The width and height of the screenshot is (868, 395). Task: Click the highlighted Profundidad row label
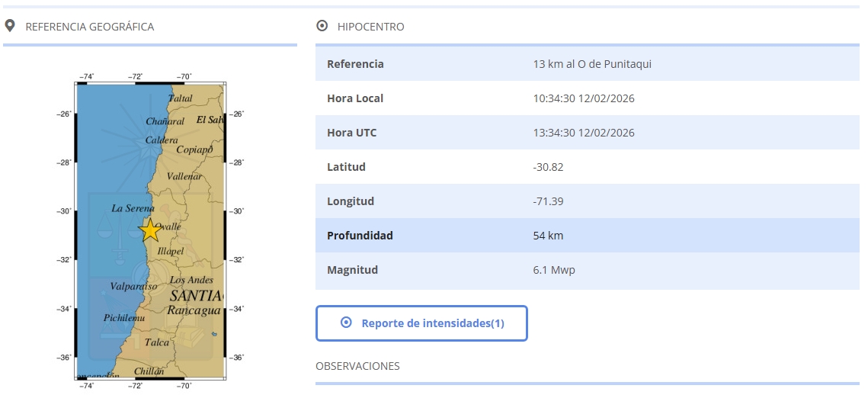(x=360, y=236)
